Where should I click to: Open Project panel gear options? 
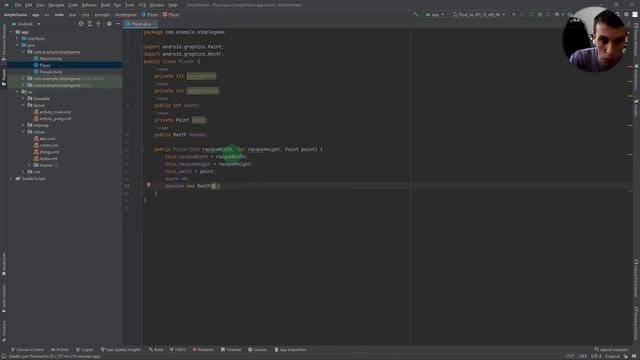(109, 24)
